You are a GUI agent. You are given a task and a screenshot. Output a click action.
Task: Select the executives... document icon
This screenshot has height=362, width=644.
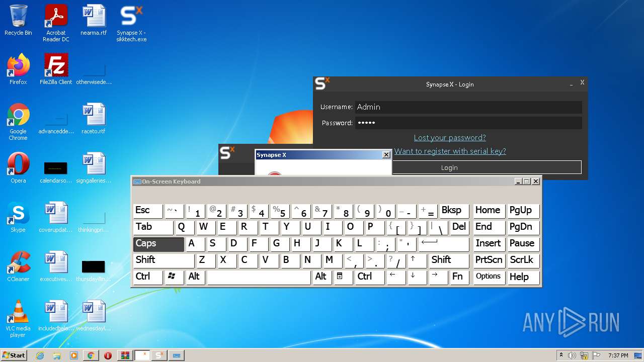[x=56, y=266]
